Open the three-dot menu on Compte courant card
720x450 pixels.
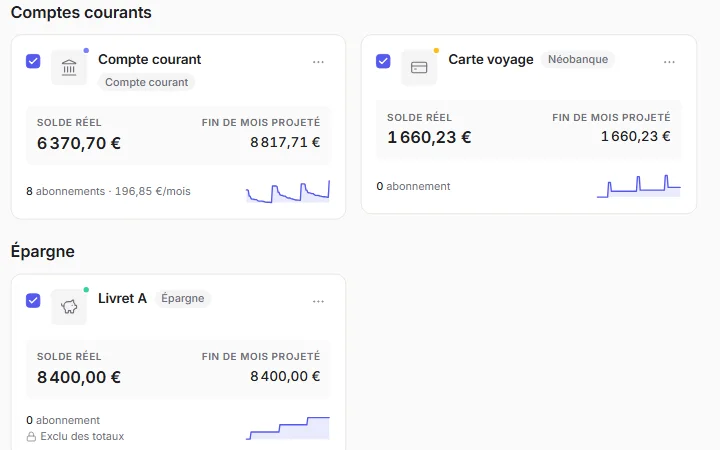(318, 62)
